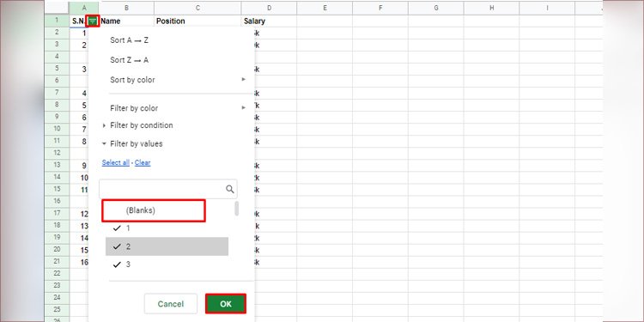
Task: Toggle the (Blanks) checkbox in values list
Action: 154,210
